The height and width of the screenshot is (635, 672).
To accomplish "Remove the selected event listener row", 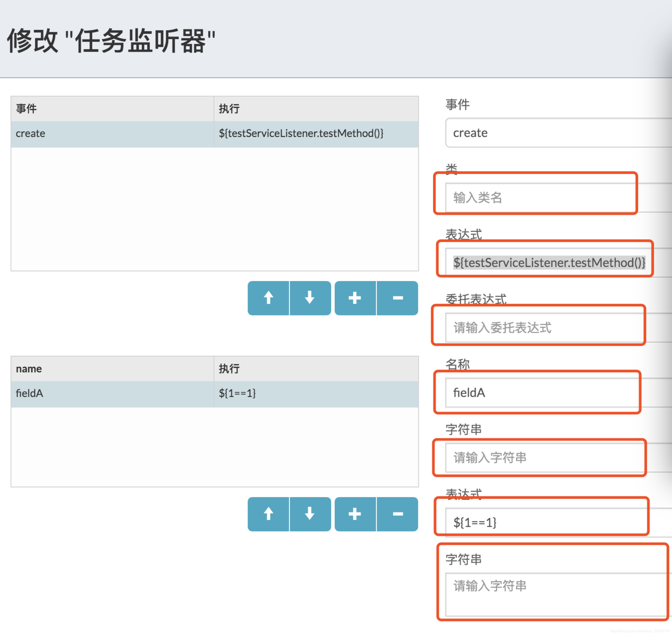I will 397,298.
